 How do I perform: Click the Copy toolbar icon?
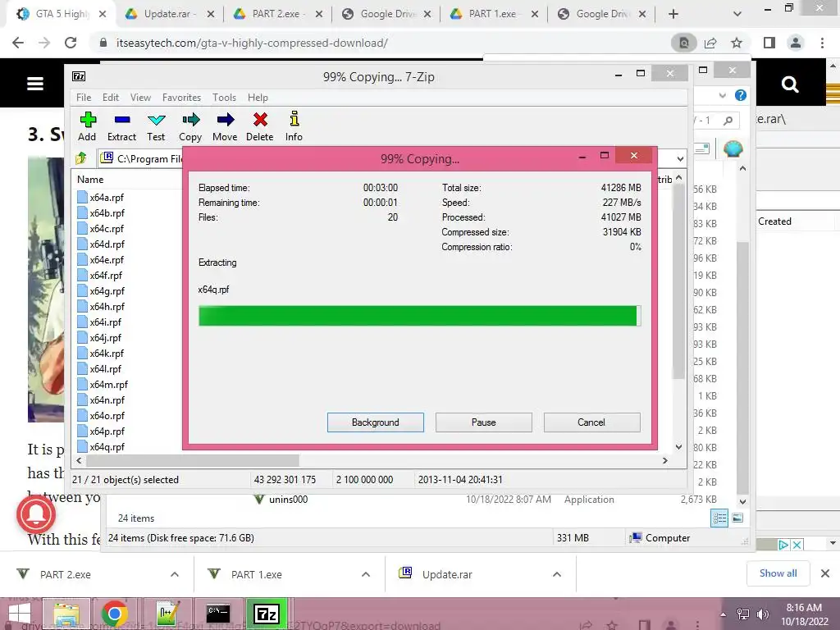(190, 120)
